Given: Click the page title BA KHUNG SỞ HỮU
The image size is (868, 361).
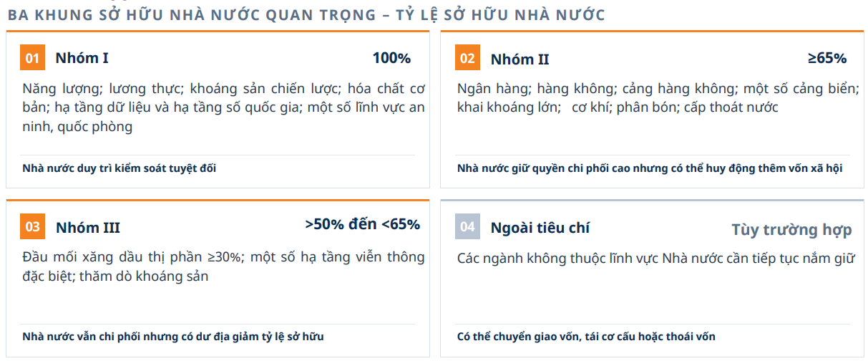Looking at the screenshot, I should click(x=306, y=15).
